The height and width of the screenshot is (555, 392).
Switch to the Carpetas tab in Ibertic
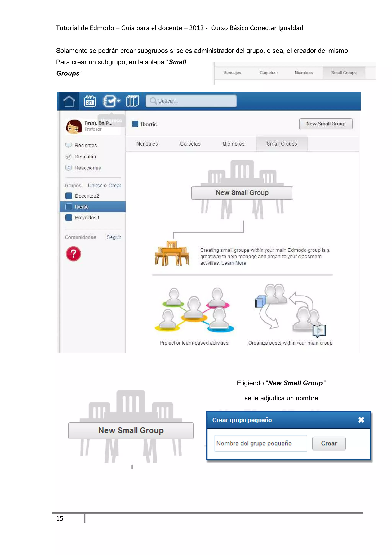tap(190, 144)
